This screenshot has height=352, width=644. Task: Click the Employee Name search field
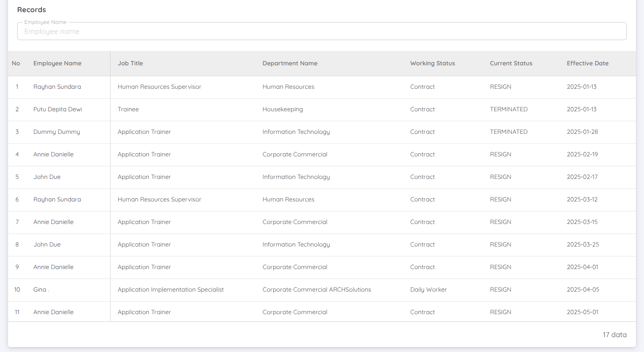click(322, 32)
